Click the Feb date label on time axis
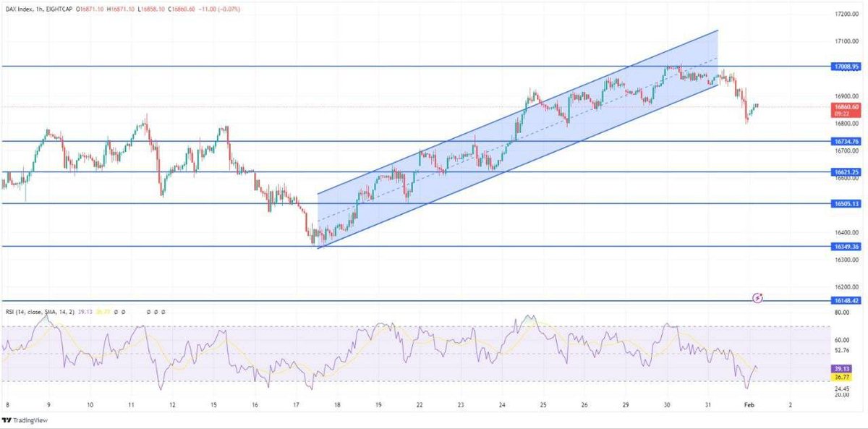The width and height of the screenshot is (868, 429). point(749,406)
